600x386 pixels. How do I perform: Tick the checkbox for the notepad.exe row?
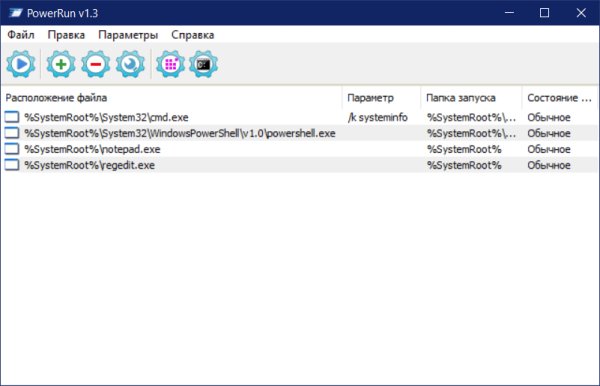pos(12,149)
